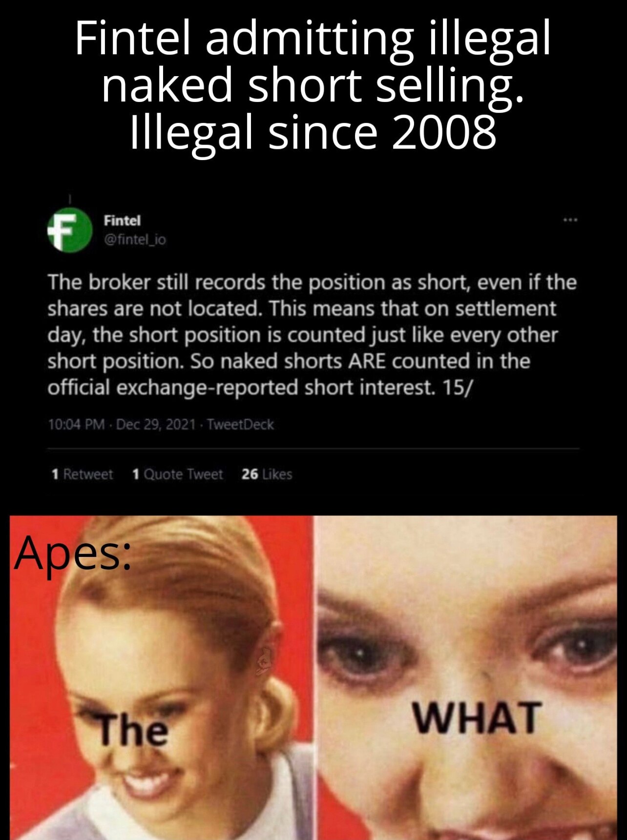Click the Dec 29, 2021 date

pos(156,424)
